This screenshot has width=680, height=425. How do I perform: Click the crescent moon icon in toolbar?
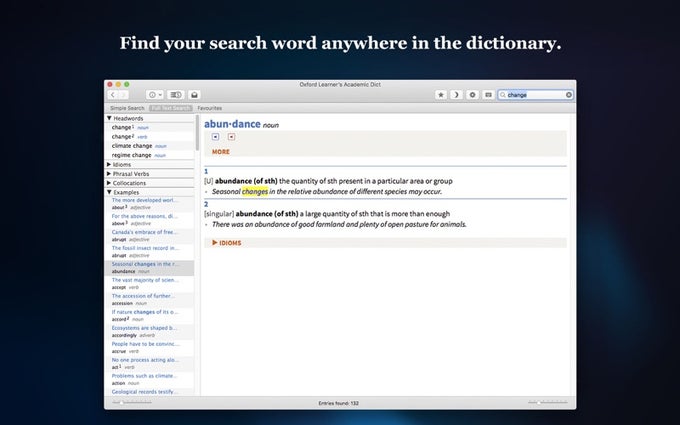(x=456, y=95)
